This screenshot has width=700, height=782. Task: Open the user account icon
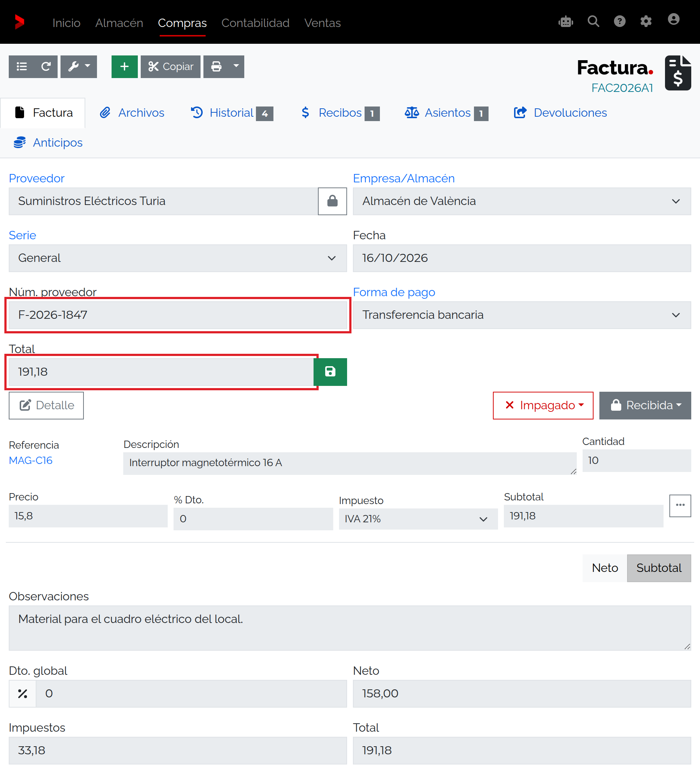(x=673, y=19)
